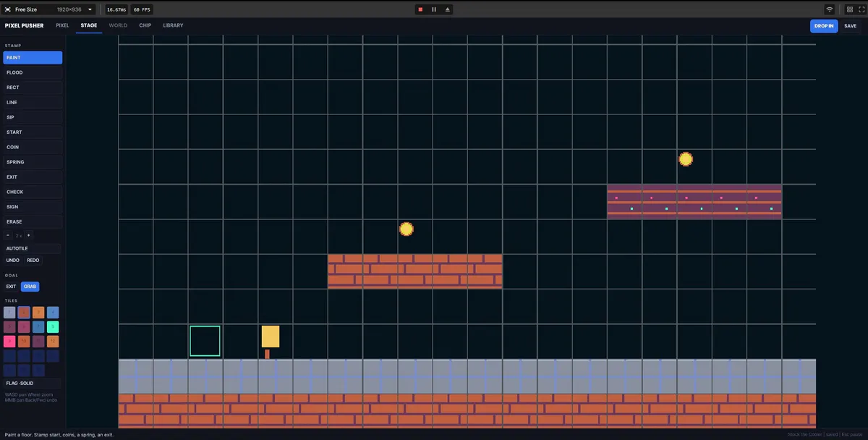The image size is (868, 440).
Task: Switch to the STAGE tab
Action: pyautogui.click(x=89, y=25)
